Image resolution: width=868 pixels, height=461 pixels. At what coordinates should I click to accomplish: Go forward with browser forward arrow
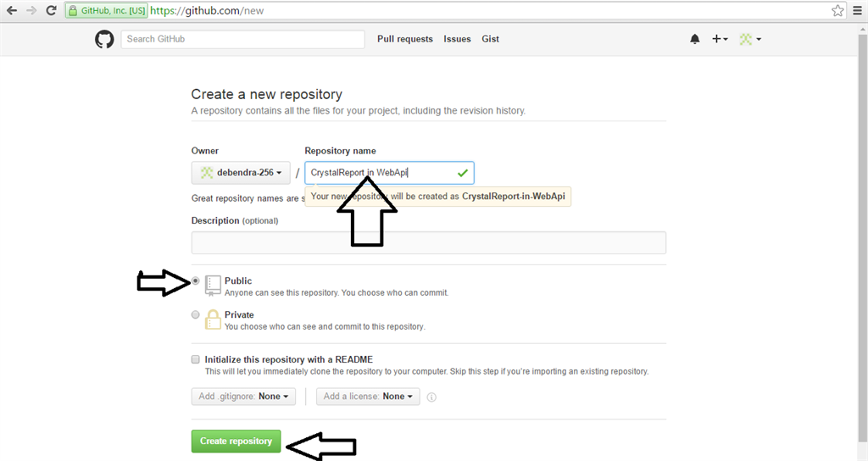31,10
